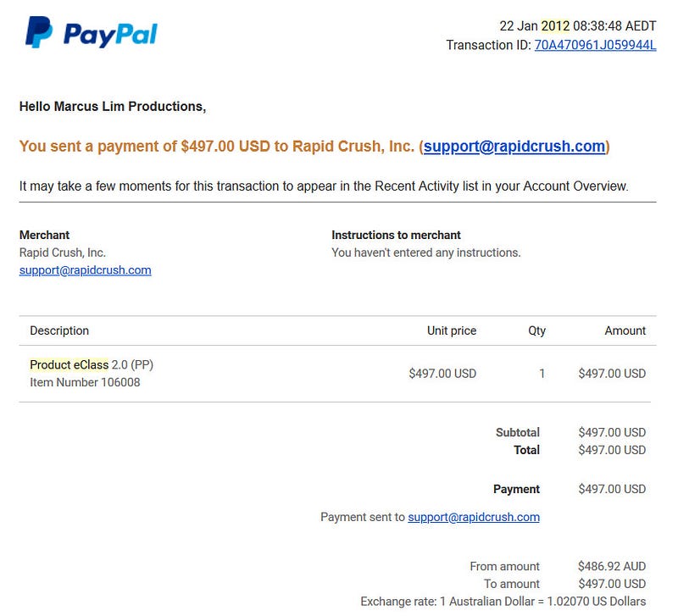Click the highlighted 'Product eClass' description text

point(69,365)
